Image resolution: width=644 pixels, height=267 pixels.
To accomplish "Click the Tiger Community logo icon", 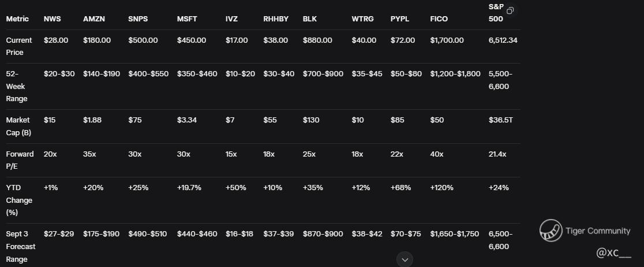I will (551, 231).
